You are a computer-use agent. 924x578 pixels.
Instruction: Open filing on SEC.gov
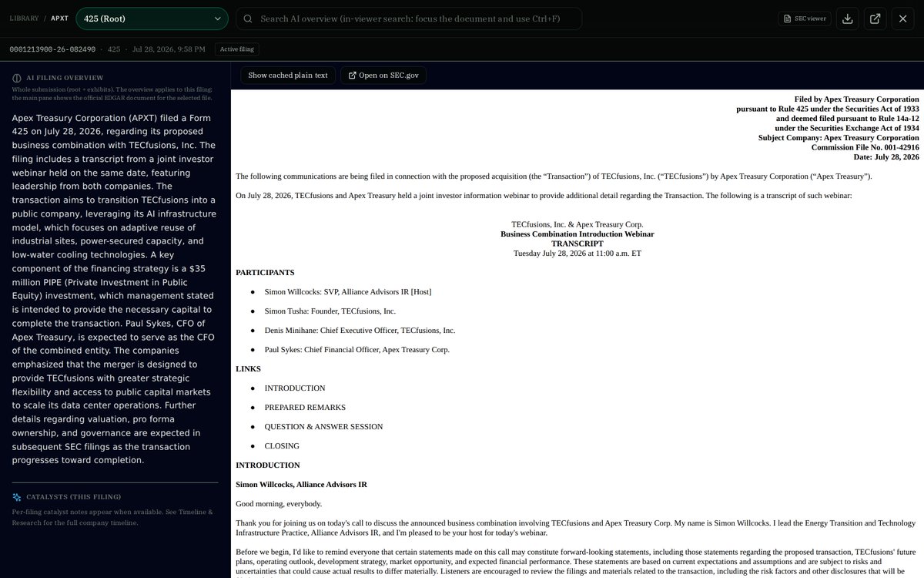[x=383, y=75]
